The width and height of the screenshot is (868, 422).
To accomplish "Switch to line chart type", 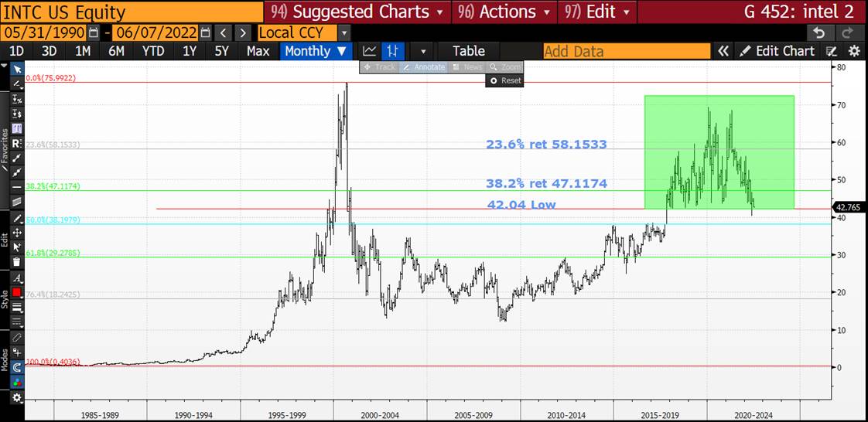I will pos(369,51).
